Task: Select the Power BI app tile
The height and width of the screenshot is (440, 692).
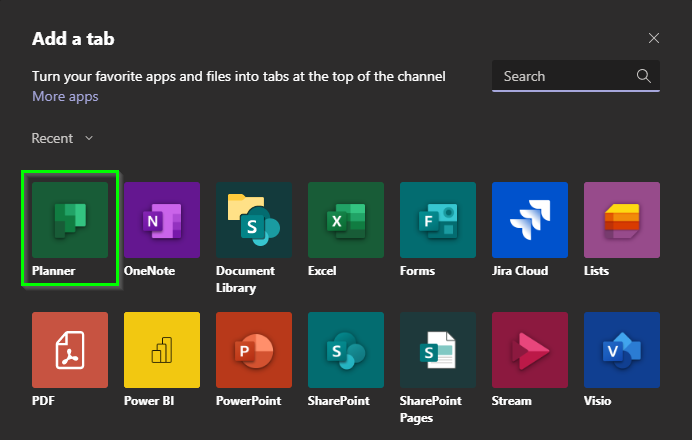Action: coord(162,350)
